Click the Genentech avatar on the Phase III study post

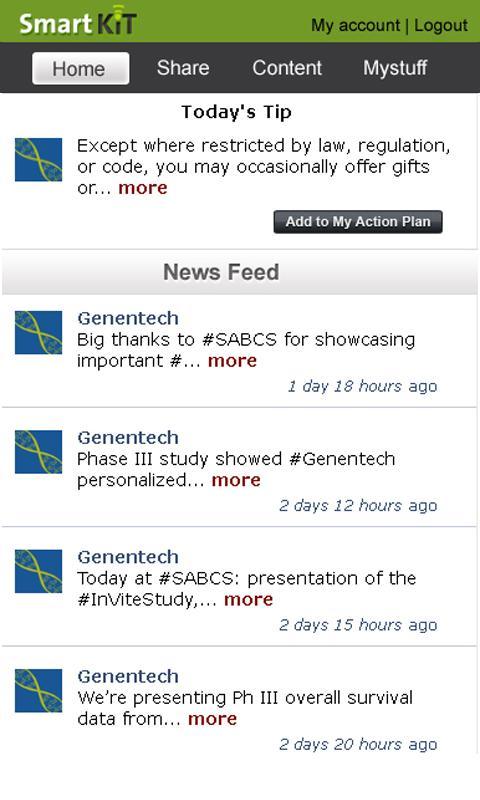(38, 452)
